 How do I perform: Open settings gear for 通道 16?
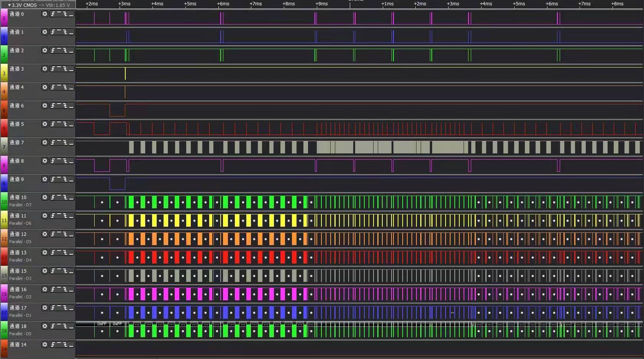(x=45, y=289)
